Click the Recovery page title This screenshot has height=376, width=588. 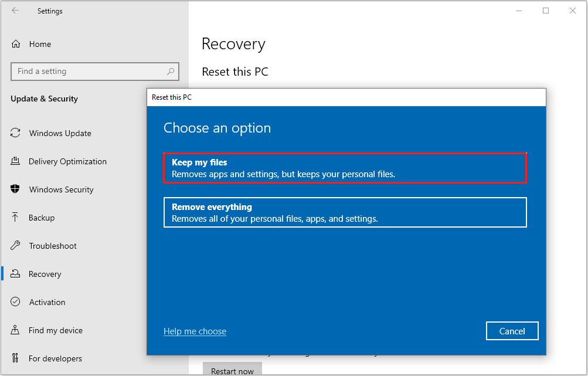point(233,44)
